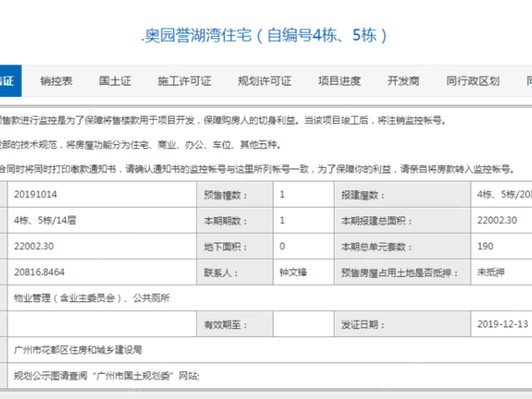Click the cell 物业管理（含业主委员会）、公共厕所
Screen dimensions: 532x399
(x=92, y=298)
